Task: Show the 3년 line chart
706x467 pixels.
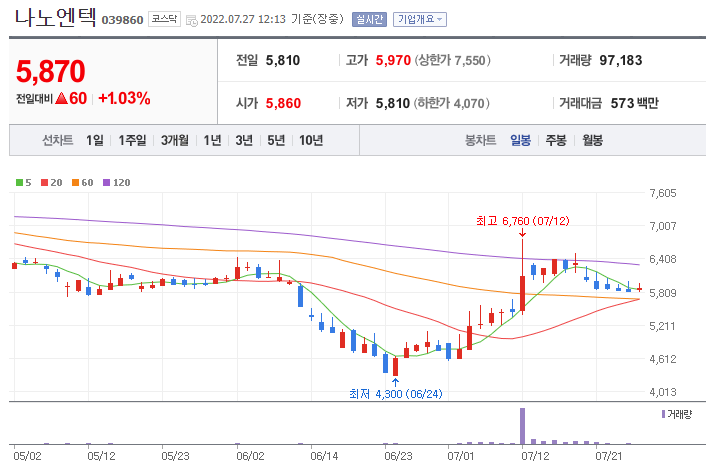Action: tap(244, 141)
